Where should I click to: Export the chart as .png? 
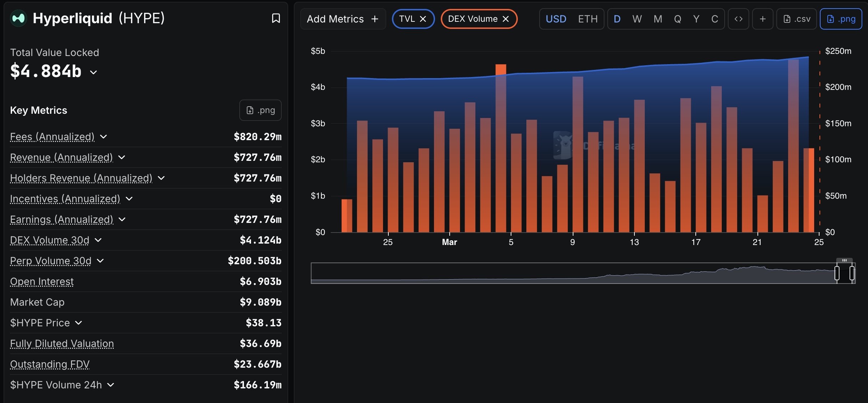[841, 19]
